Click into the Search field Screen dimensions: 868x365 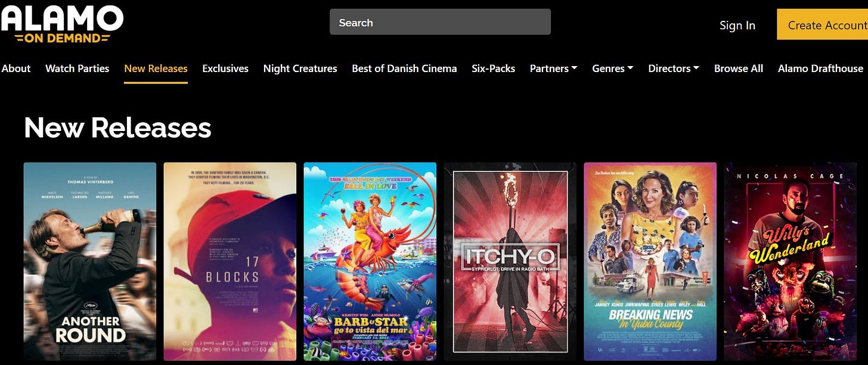440,22
